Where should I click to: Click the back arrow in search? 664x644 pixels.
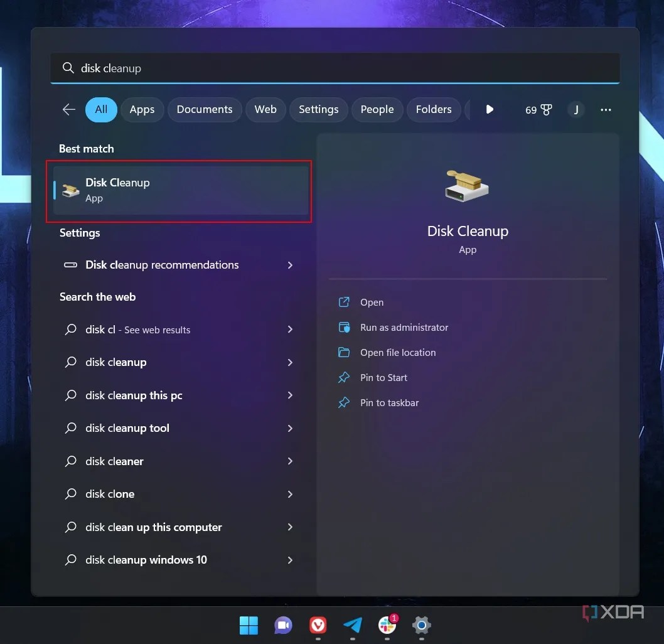coord(68,109)
